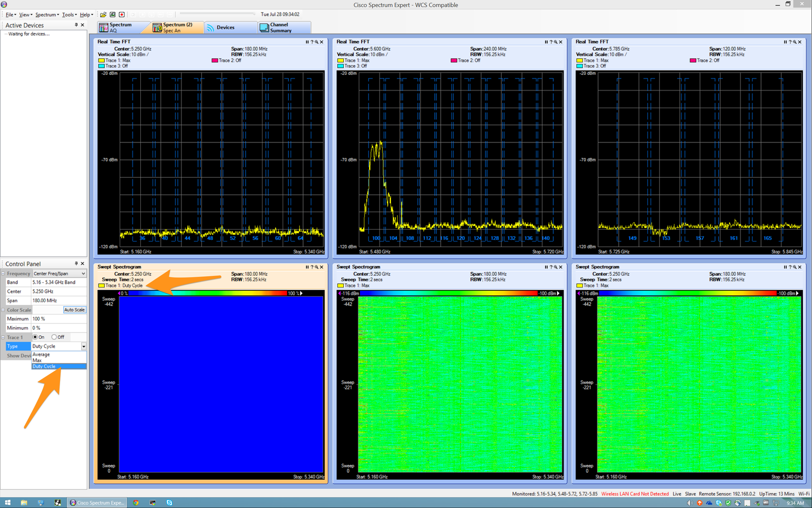Open the Spectrum menu
The width and height of the screenshot is (812, 508).
pos(47,15)
